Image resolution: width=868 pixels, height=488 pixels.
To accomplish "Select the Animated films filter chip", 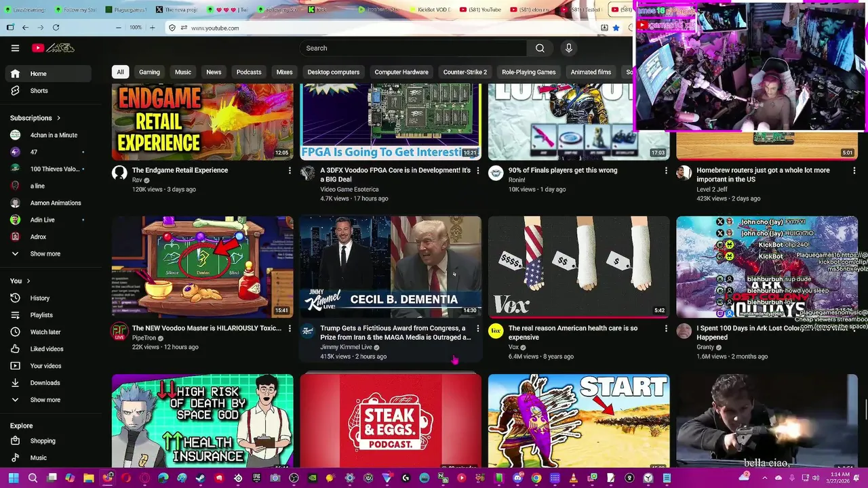I will (x=591, y=72).
